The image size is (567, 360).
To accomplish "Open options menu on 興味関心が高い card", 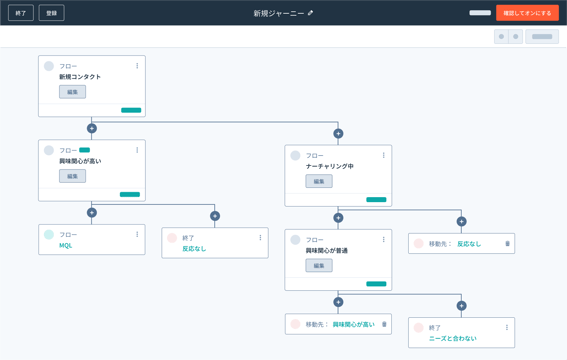I will 137,150.
